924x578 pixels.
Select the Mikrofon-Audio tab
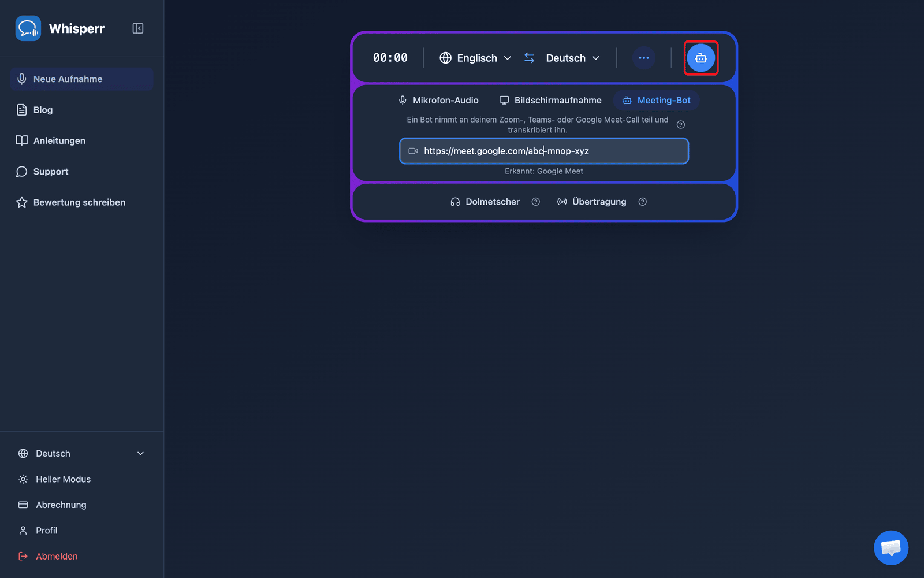[x=438, y=101]
